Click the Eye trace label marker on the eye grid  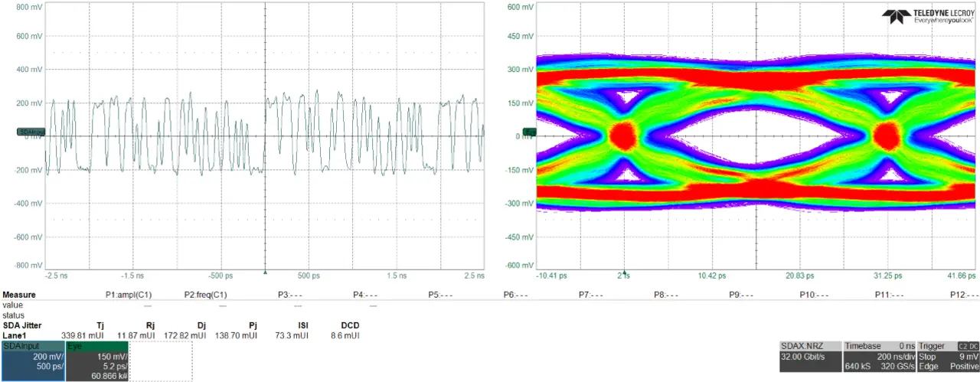pos(528,132)
